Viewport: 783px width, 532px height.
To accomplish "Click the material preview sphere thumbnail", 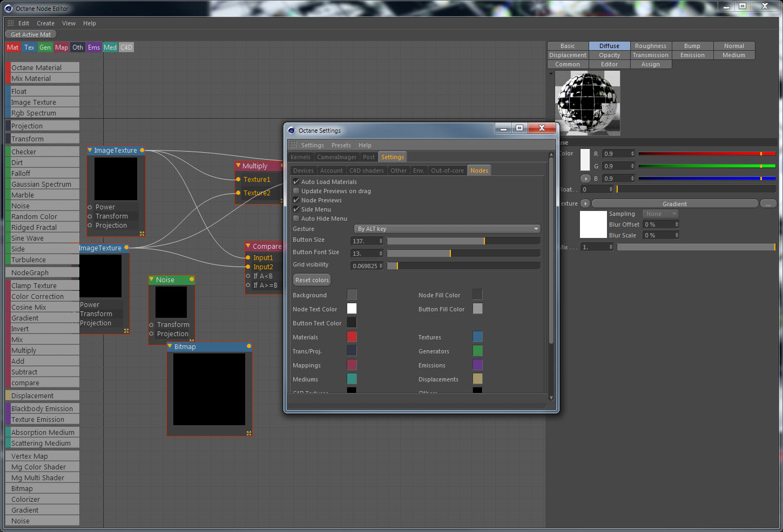I will (x=588, y=103).
